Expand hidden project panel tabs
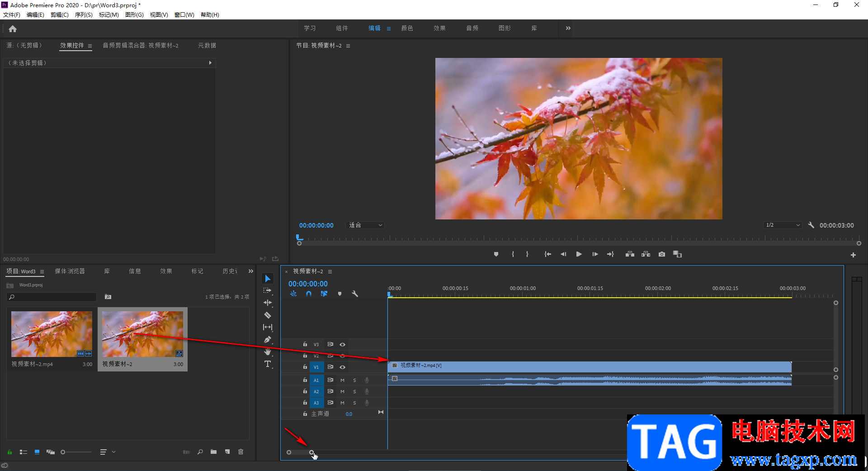Screen dimensions: 868x471 point(251,271)
